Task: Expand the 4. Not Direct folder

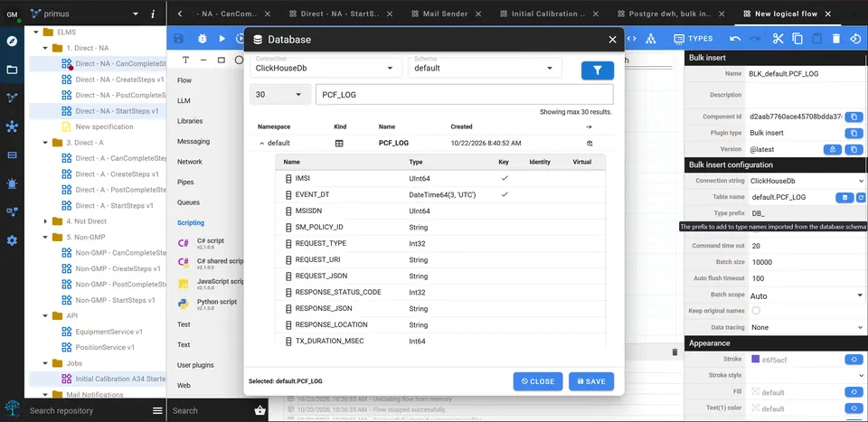Action: (45, 221)
